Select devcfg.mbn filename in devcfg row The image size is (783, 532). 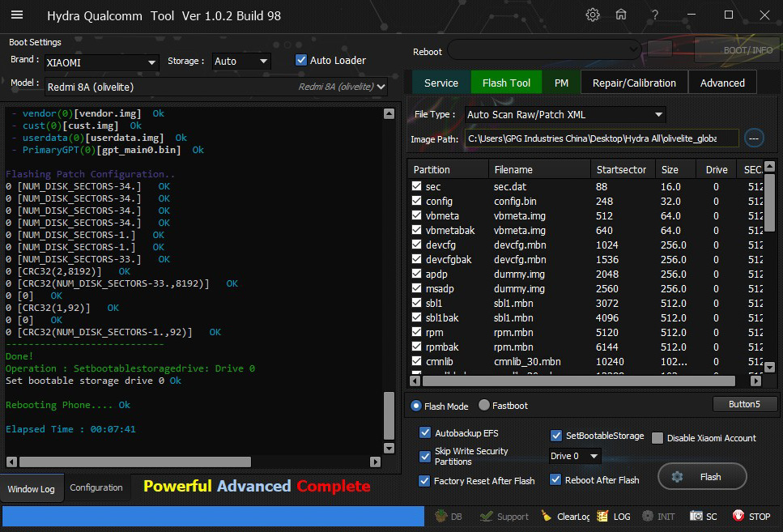[520, 245]
